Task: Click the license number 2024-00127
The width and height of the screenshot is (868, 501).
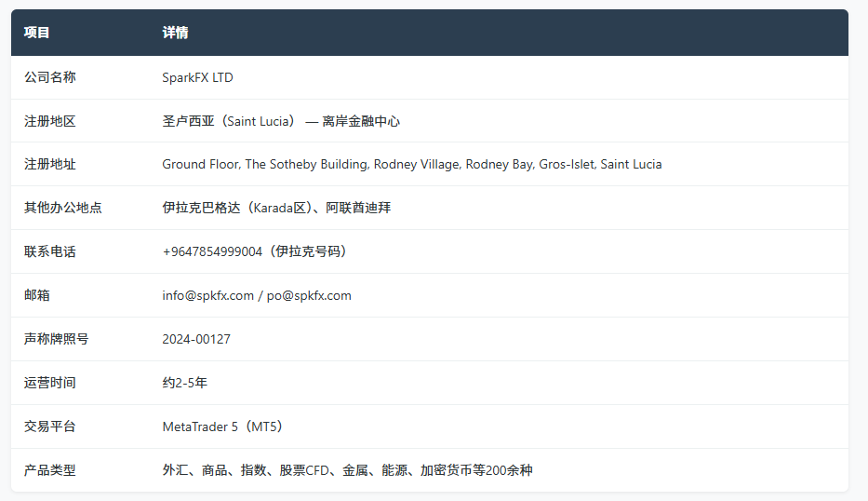Action: (x=196, y=339)
